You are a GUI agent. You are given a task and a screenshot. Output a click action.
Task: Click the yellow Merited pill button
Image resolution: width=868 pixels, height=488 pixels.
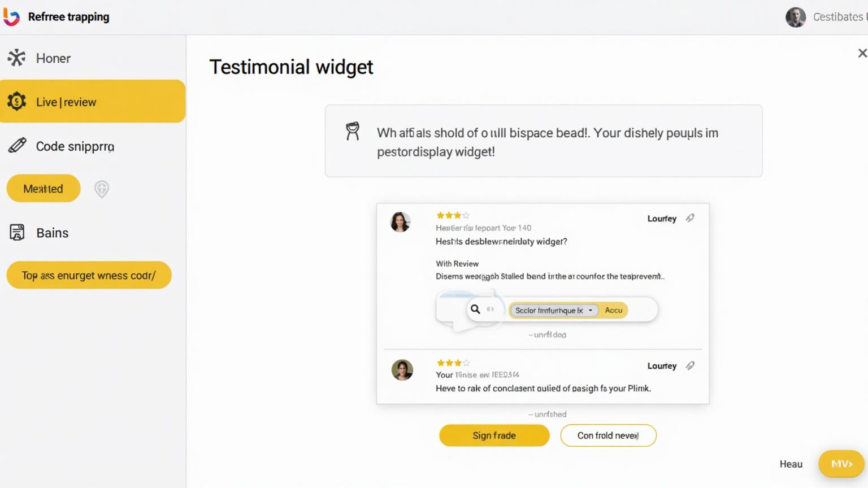44,189
